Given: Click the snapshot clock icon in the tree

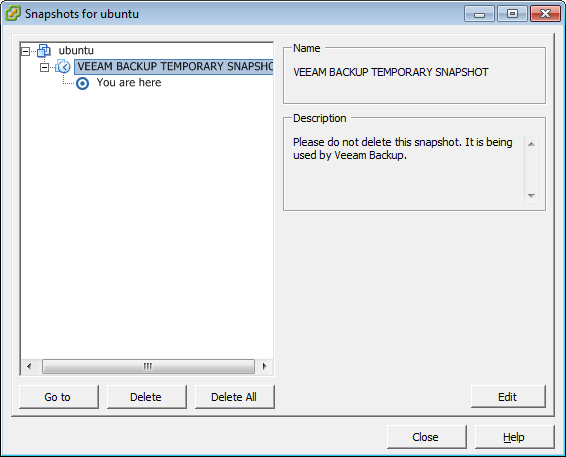Looking at the screenshot, I should 63,66.
